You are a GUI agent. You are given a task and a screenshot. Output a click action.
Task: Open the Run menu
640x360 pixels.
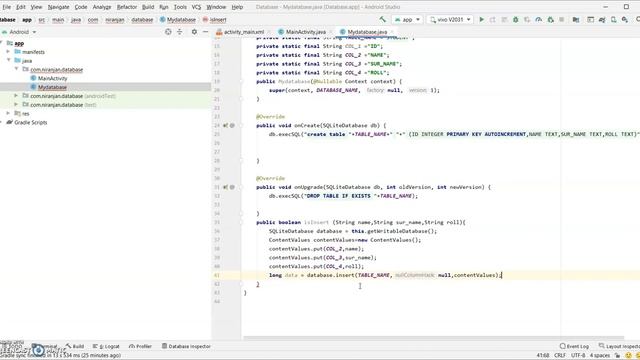tap(164, 7)
